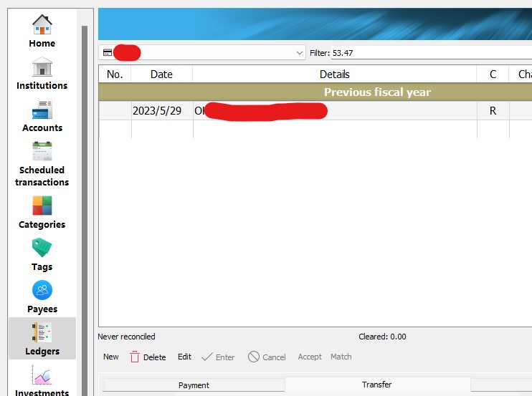Open the Institutions view

[x=42, y=73]
